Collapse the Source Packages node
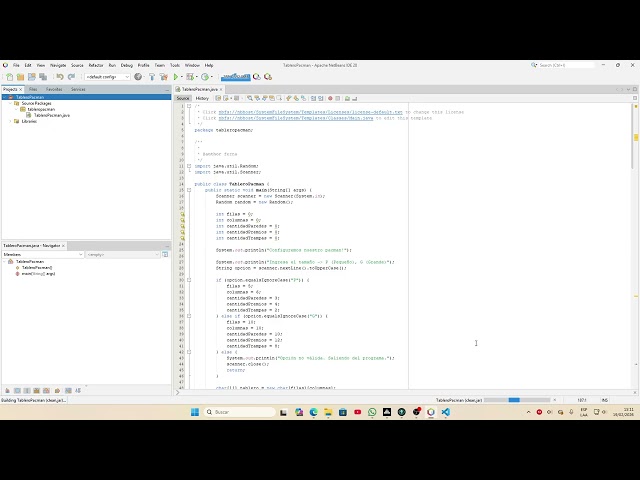Image resolution: width=640 pixels, height=480 pixels. pos(10,103)
